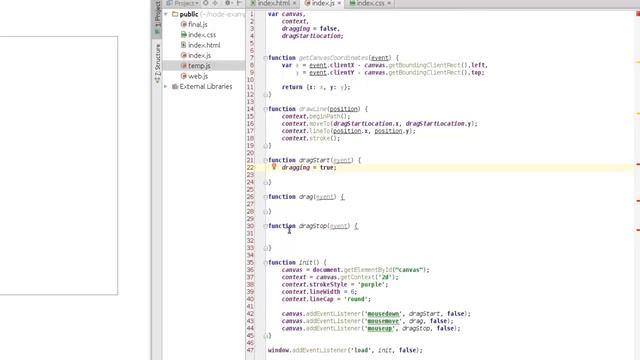Click the scroll-from-source target icon in Project toolbar
This screenshot has height=360, width=640.
point(206,3)
